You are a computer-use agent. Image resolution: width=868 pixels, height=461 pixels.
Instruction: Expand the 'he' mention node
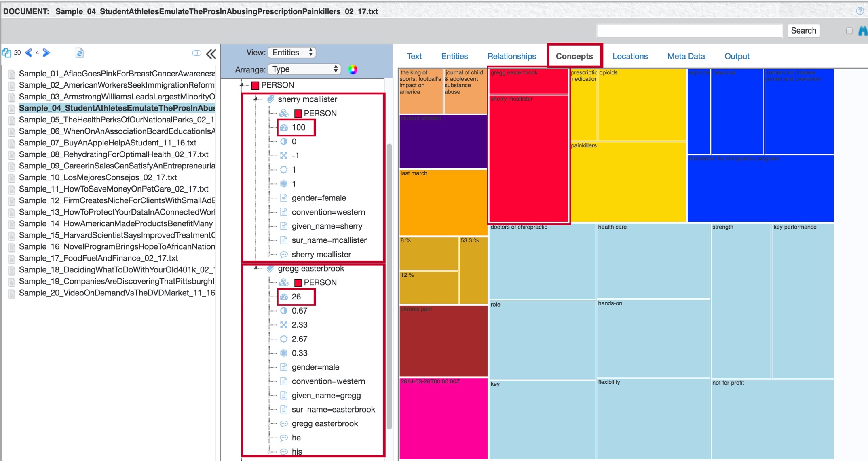coord(269,438)
